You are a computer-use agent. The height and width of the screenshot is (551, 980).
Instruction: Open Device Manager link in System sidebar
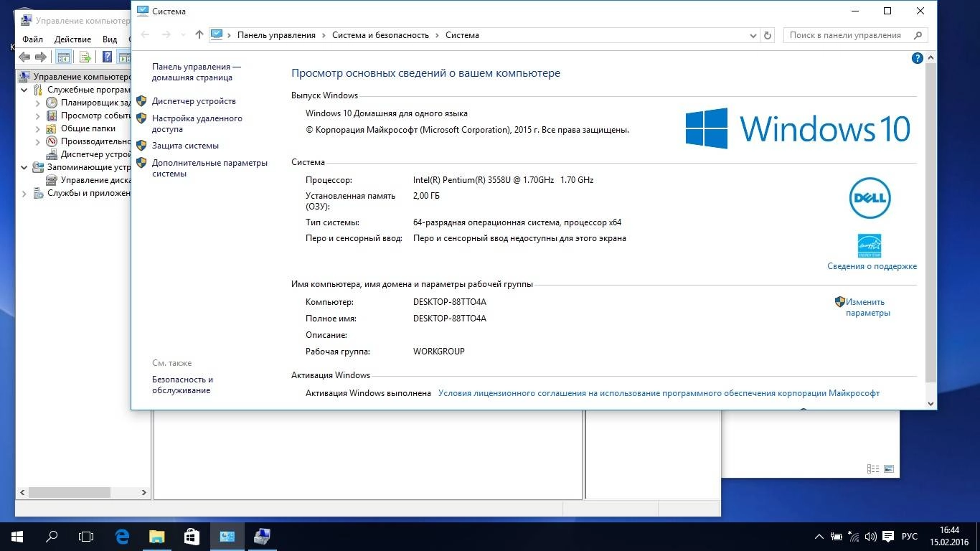coord(194,101)
